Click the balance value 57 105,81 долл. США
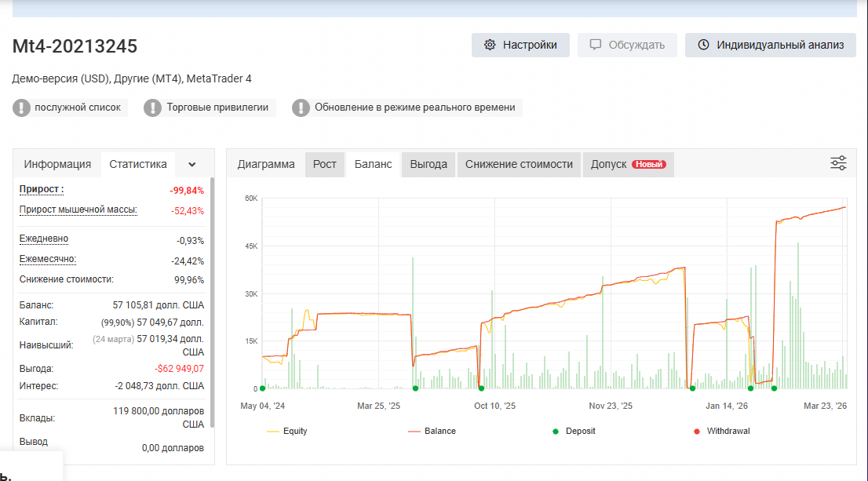Viewport: 868px width, 481px height. tap(159, 305)
